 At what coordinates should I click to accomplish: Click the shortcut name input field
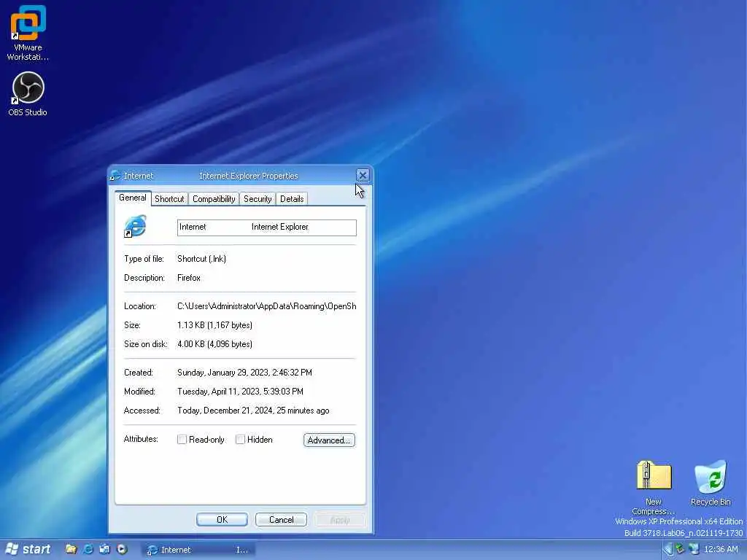point(267,227)
